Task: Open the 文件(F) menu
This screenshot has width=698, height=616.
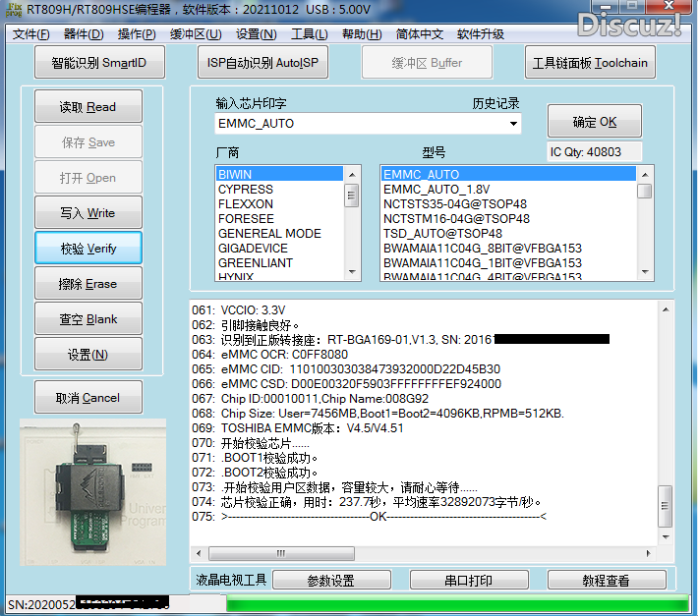Action: [x=30, y=34]
